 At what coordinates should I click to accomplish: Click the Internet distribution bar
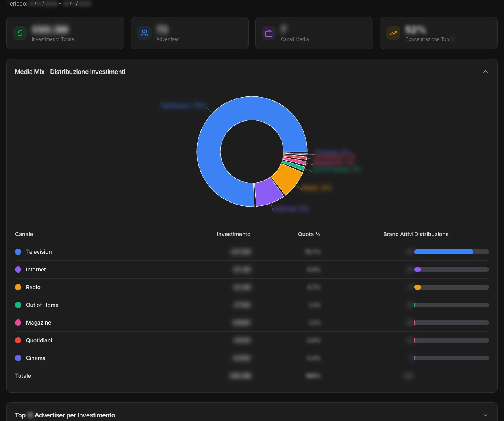click(452, 270)
